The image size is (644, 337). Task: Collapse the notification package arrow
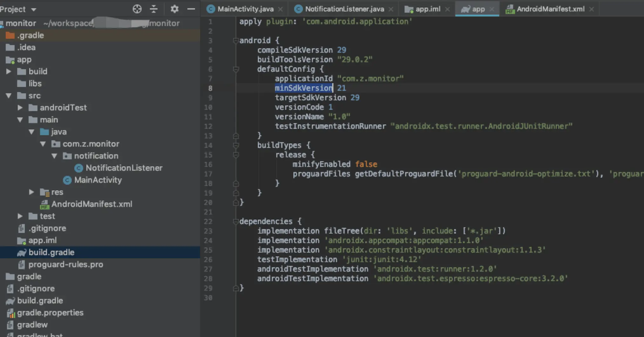pyautogui.click(x=54, y=156)
